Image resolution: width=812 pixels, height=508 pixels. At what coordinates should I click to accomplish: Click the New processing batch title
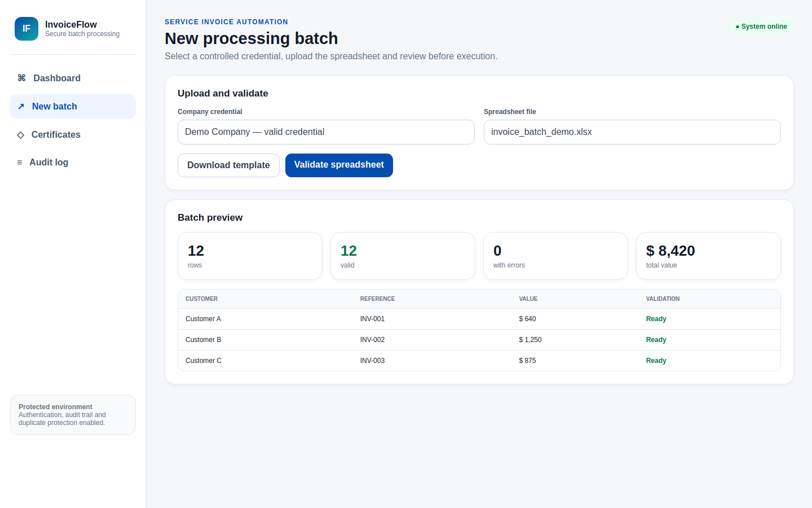click(251, 38)
